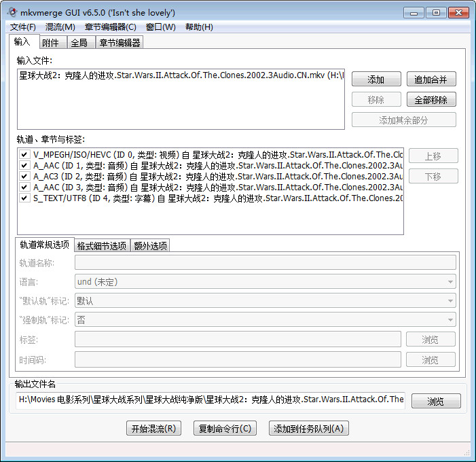
Task: Uncheck the A_AC3 ID 2 audio track
Action: 24,176
